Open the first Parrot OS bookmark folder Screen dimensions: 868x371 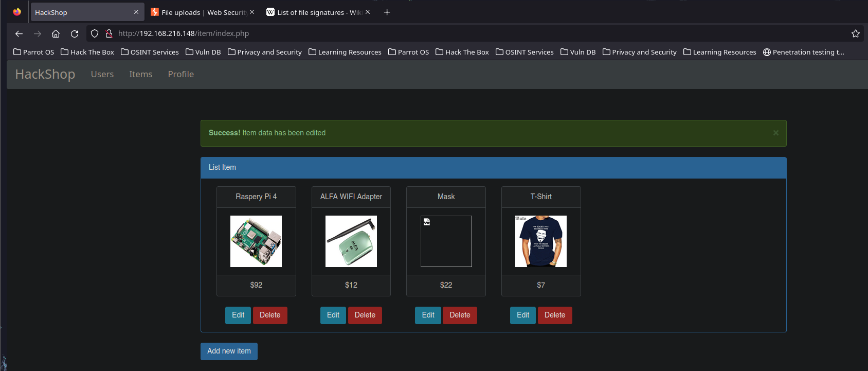pyautogui.click(x=34, y=52)
